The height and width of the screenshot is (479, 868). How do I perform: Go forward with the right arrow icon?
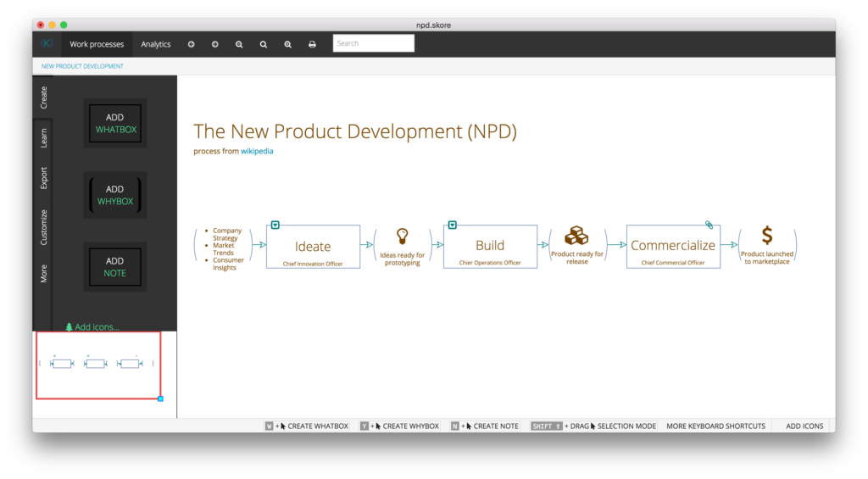[214, 44]
